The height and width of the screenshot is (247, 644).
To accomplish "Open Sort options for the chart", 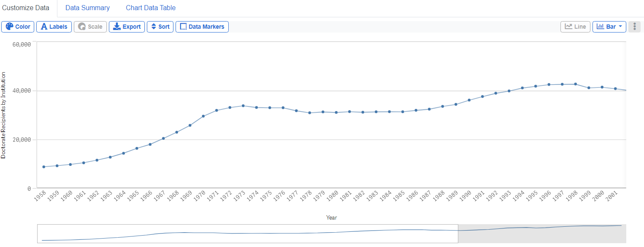I will (x=160, y=27).
